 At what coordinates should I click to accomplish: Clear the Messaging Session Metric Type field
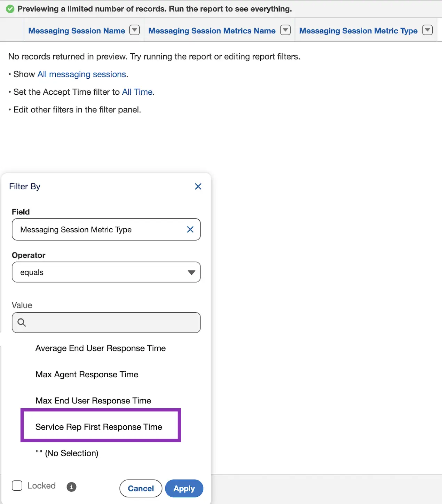pyautogui.click(x=190, y=229)
